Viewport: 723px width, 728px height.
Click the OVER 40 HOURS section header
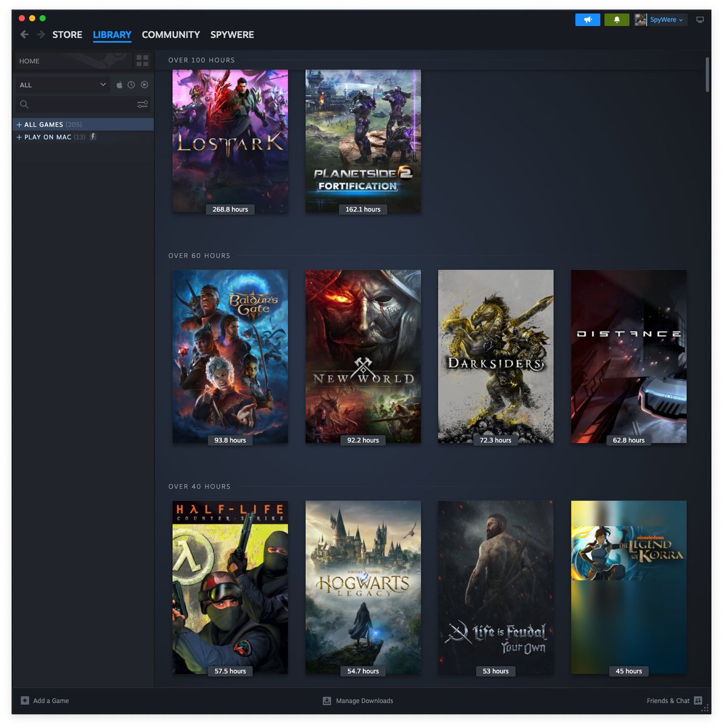pyautogui.click(x=200, y=487)
